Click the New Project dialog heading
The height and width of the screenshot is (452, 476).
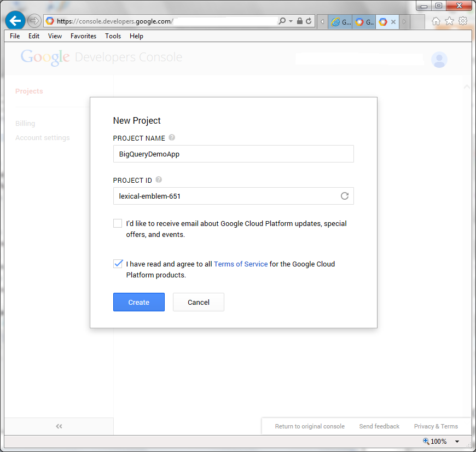pyautogui.click(x=137, y=120)
